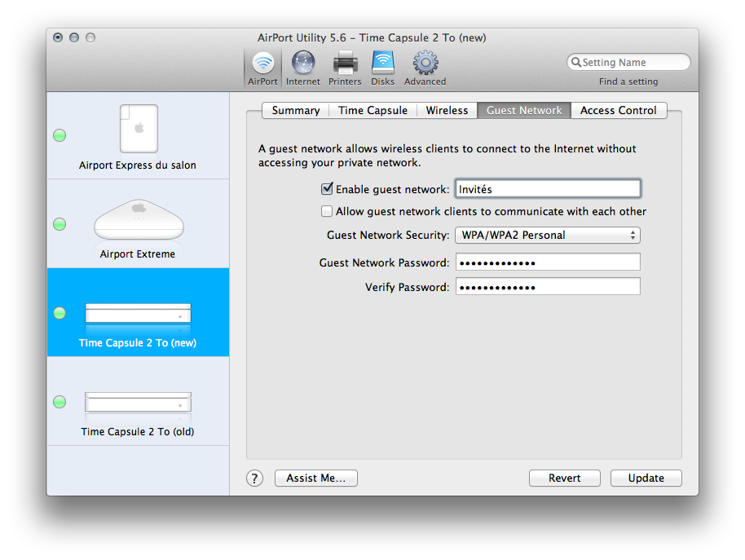Click the Assist Me… button
The width and height of the screenshot is (745, 560).
[315, 478]
